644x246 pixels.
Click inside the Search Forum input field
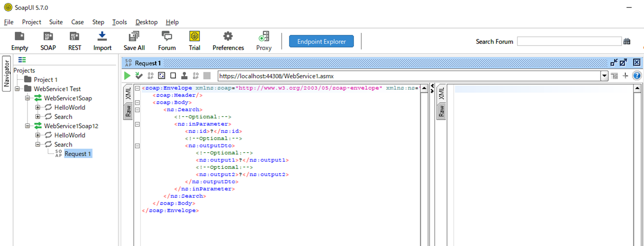pos(569,41)
